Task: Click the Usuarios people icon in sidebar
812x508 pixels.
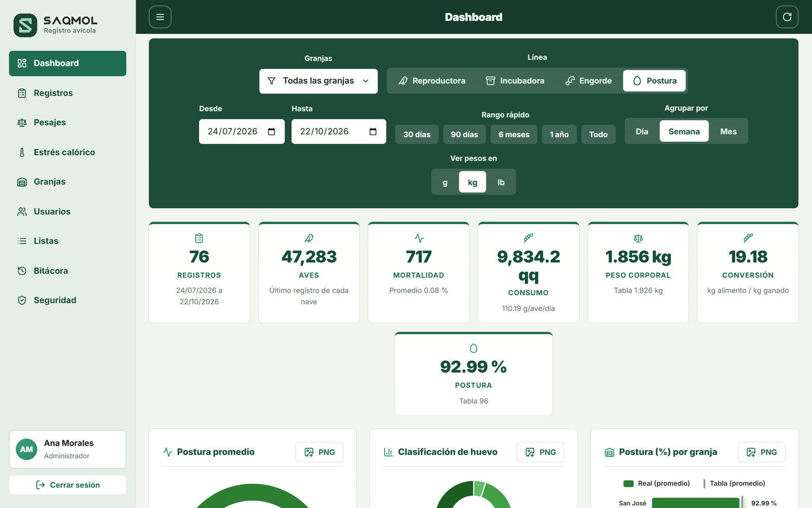Action: click(x=22, y=211)
